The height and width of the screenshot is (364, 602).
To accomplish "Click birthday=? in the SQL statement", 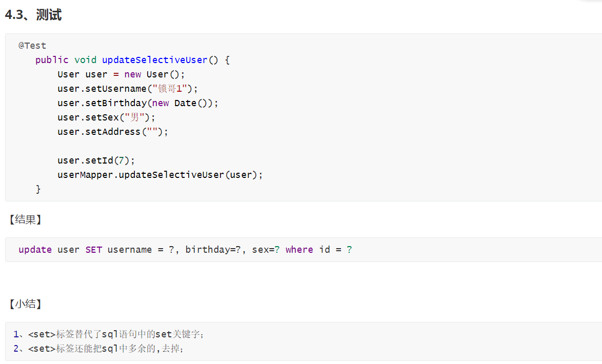I will tap(213, 250).
